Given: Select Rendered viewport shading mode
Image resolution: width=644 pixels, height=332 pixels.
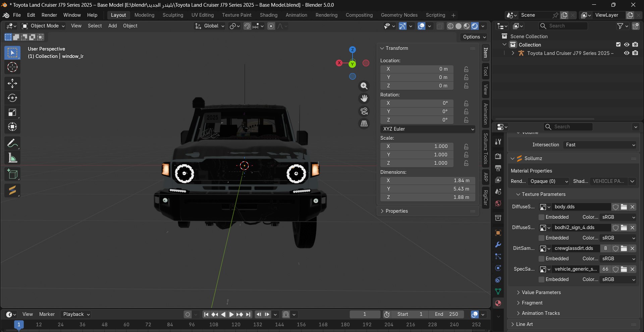Looking at the screenshot, I should [475, 26].
